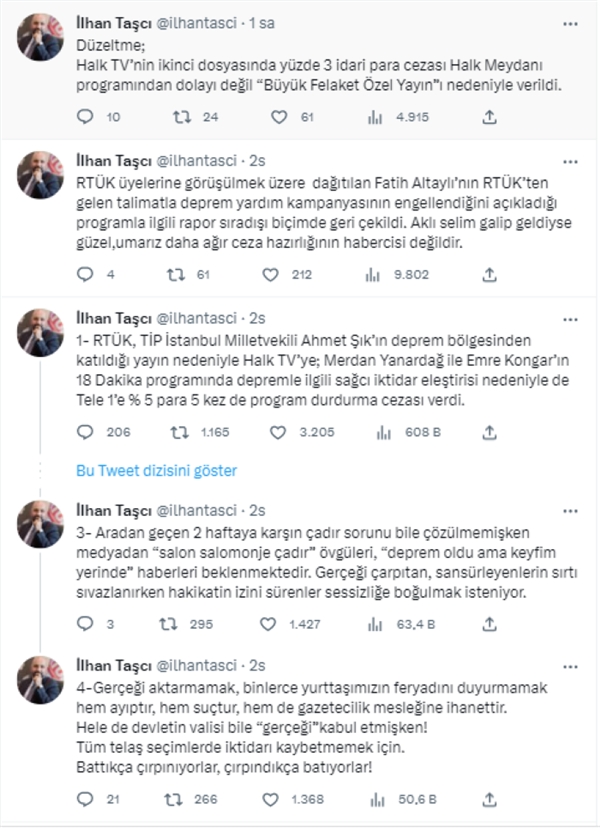Open İlhan Taşçı's profile photo on first tweet
This screenshot has height=831, width=600.
click(41, 37)
